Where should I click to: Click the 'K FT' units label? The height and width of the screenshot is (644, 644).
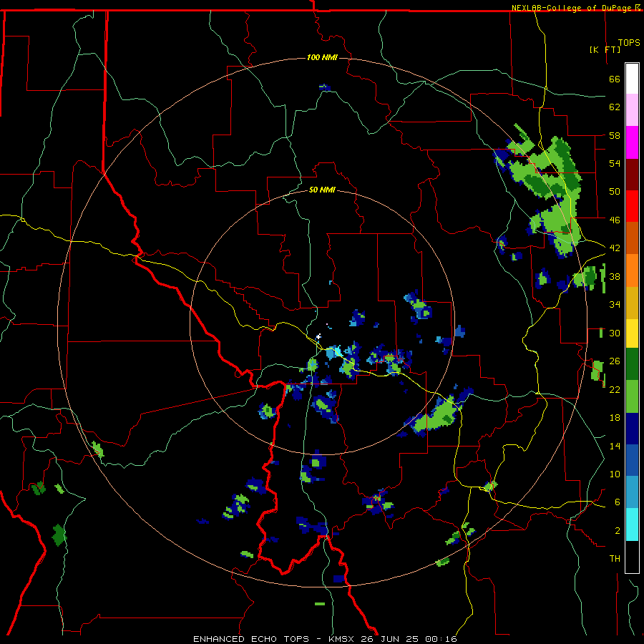(x=605, y=49)
